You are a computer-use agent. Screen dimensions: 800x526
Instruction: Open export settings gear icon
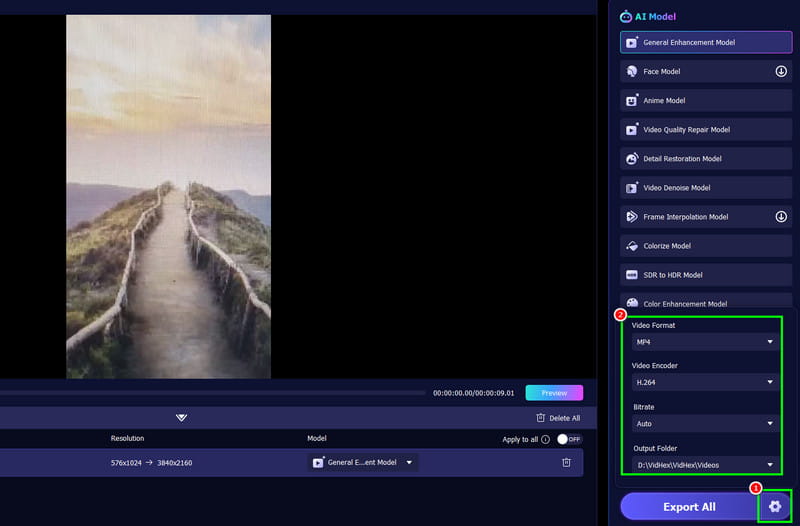[775, 506]
